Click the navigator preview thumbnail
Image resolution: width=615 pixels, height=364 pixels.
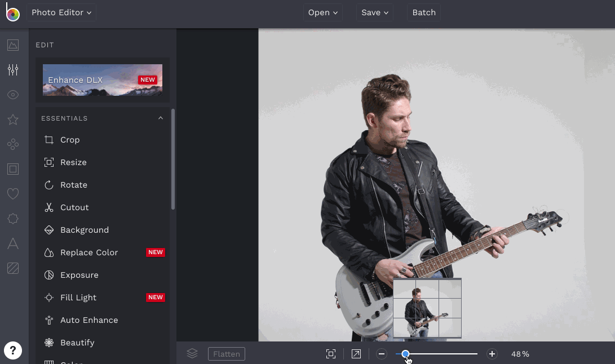click(427, 308)
